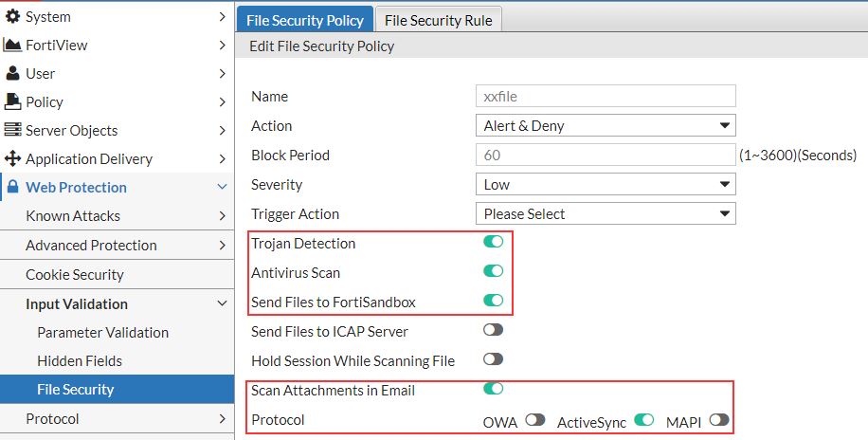Turn off Antivirus Scan
This screenshot has width=868, height=440.
click(x=493, y=271)
